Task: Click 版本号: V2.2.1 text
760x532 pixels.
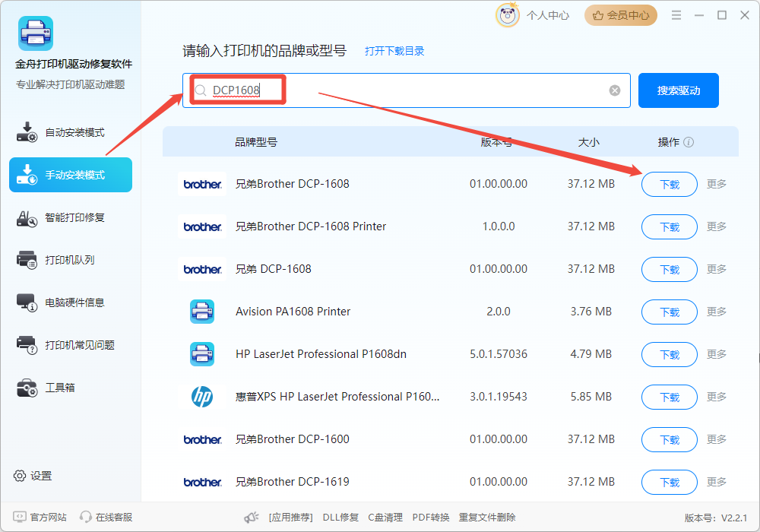Action: pyautogui.click(x=716, y=518)
